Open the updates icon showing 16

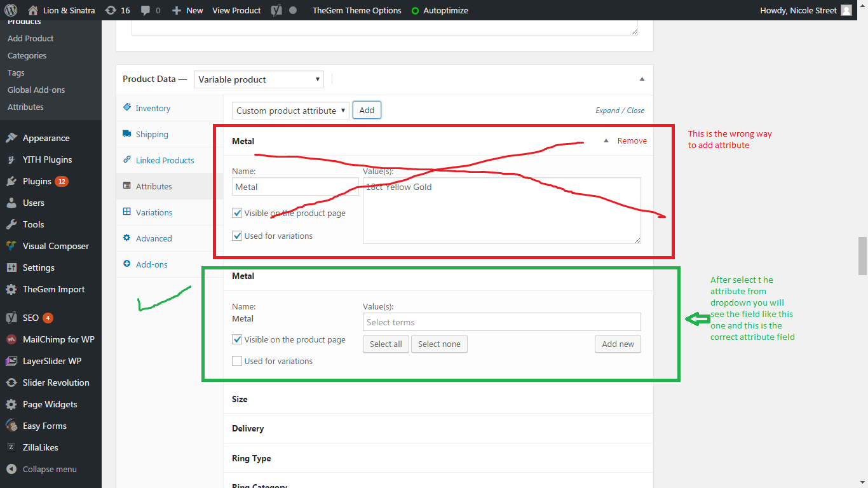[x=111, y=10]
